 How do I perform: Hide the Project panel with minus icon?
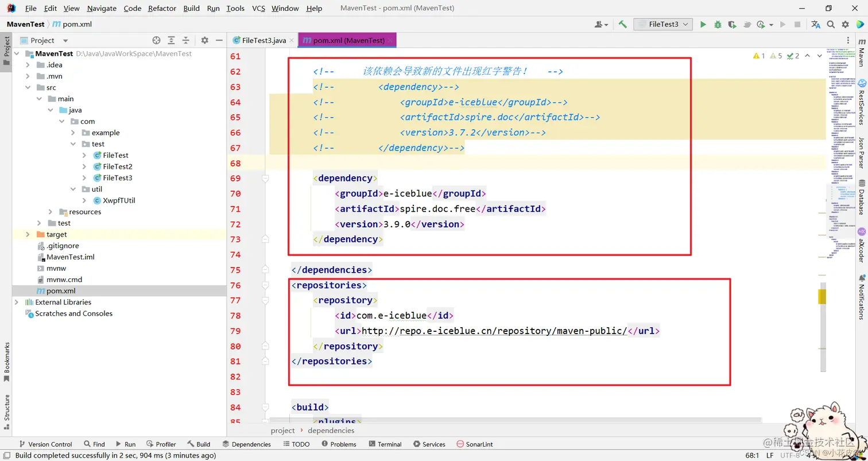(219, 40)
